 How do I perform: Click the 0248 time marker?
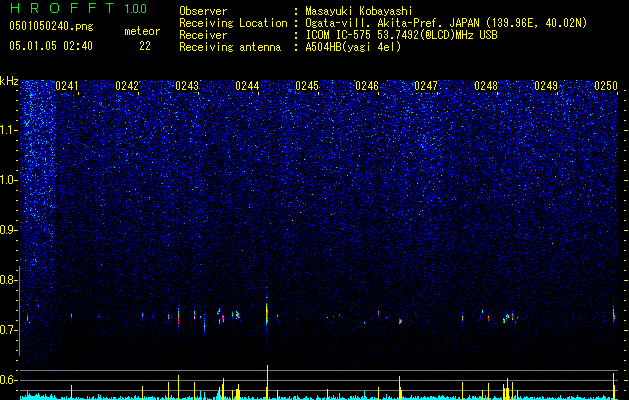tap(486, 85)
